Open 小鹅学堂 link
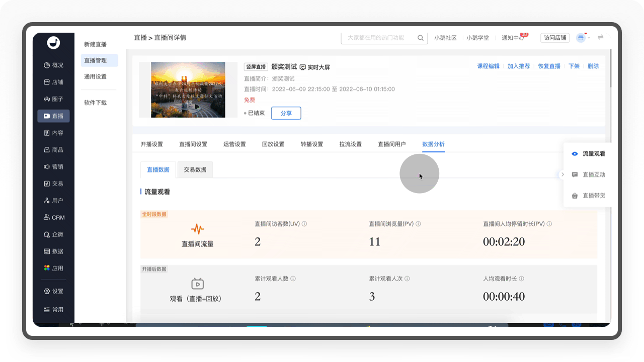The image size is (644, 362). [x=477, y=38]
